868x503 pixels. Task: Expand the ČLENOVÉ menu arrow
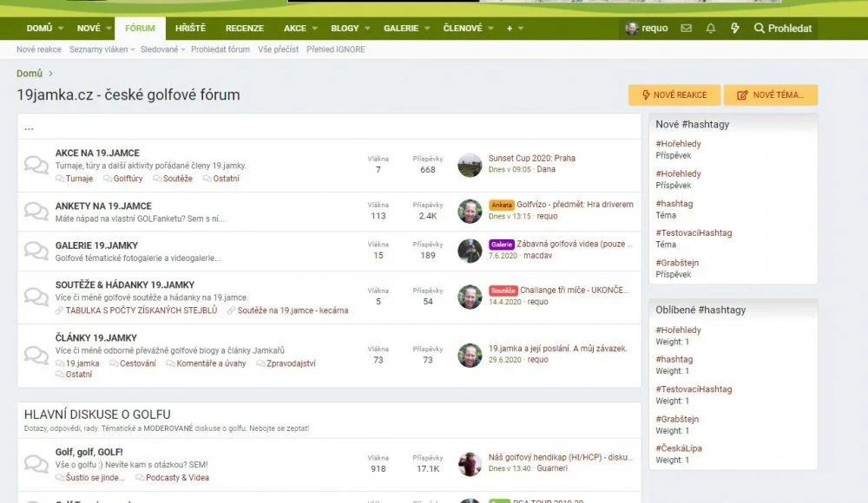[491, 29]
